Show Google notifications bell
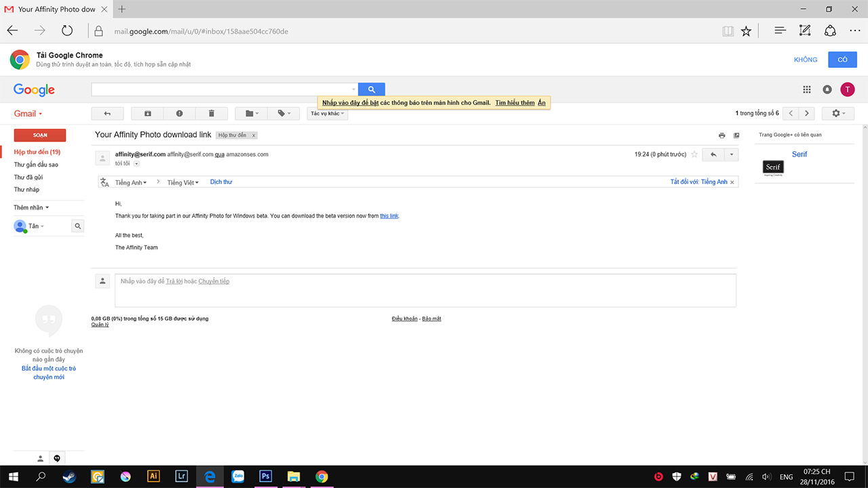Screen dimensions: 868x488 click(827, 89)
